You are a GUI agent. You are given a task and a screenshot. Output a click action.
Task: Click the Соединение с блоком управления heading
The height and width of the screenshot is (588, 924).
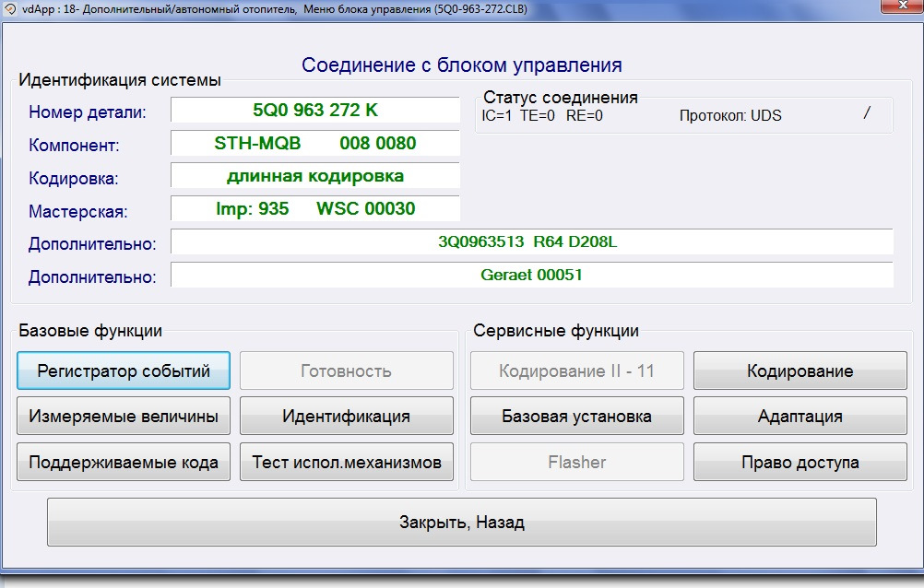tap(462, 65)
